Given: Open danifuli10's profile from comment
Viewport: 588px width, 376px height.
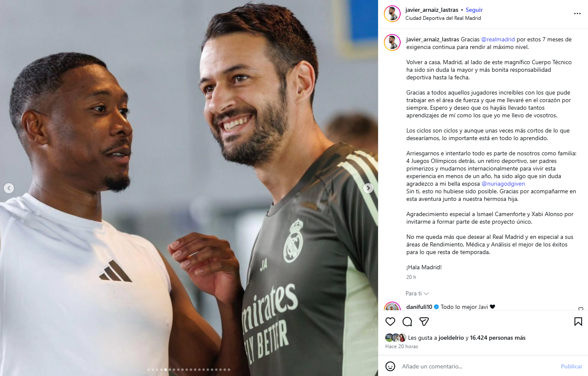Looking at the screenshot, I should click(x=419, y=307).
